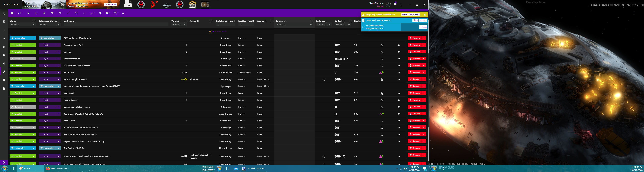The image size is (644, 172).
Task: Open Firefox New Issue window in taskbar
Action: [x=58, y=169]
